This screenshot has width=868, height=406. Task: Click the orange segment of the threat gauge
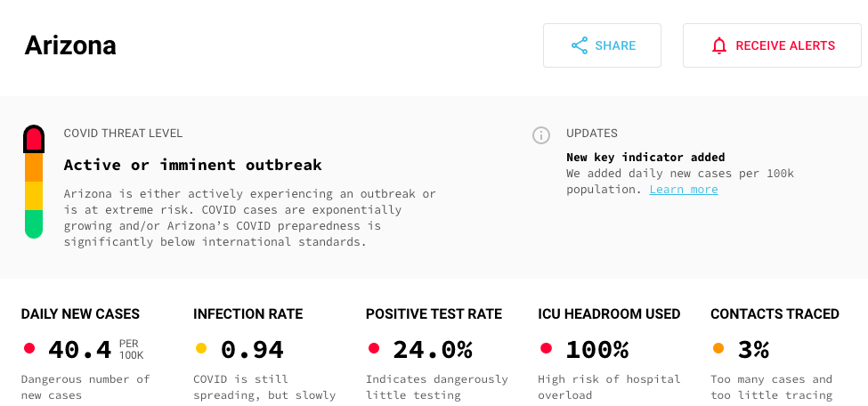[34, 166]
